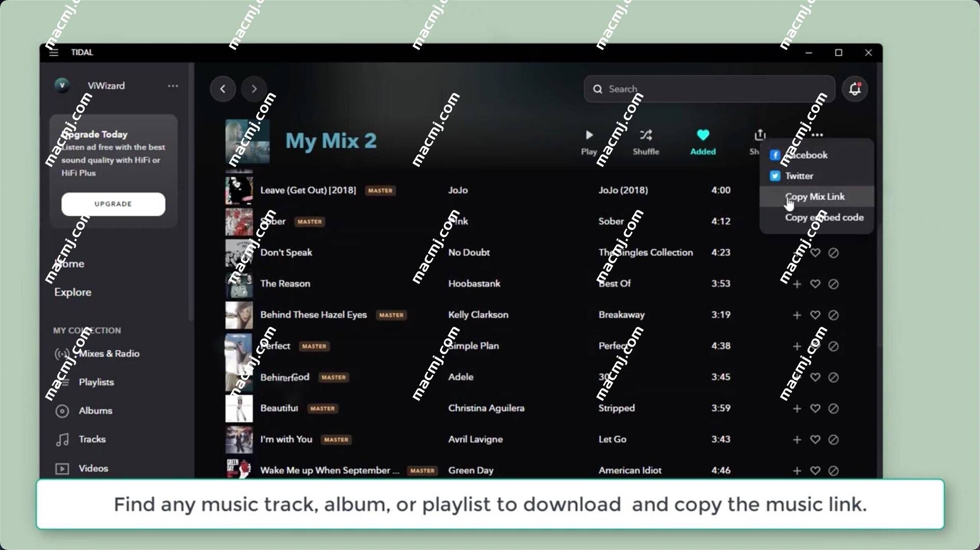
Task: Block I'm with You track icon
Action: click(x=834, y=440)
